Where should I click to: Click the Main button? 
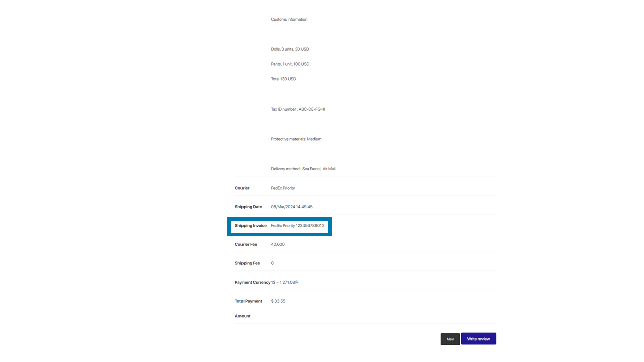(450, 339)
